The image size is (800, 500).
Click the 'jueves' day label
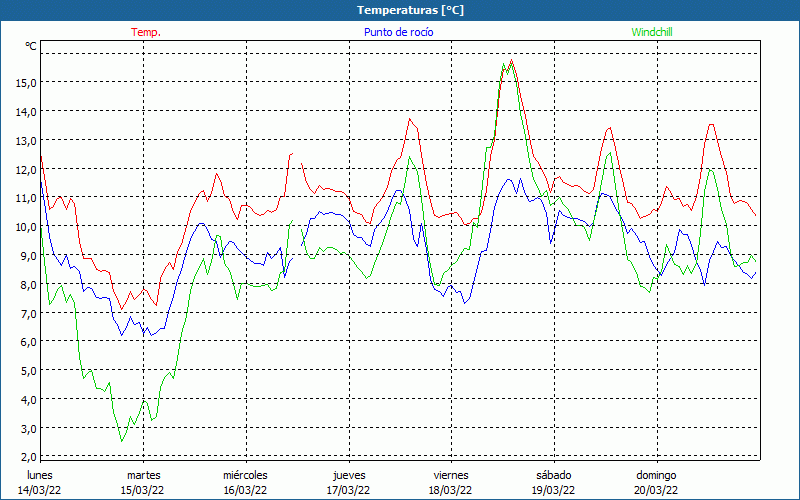(349, 475)
